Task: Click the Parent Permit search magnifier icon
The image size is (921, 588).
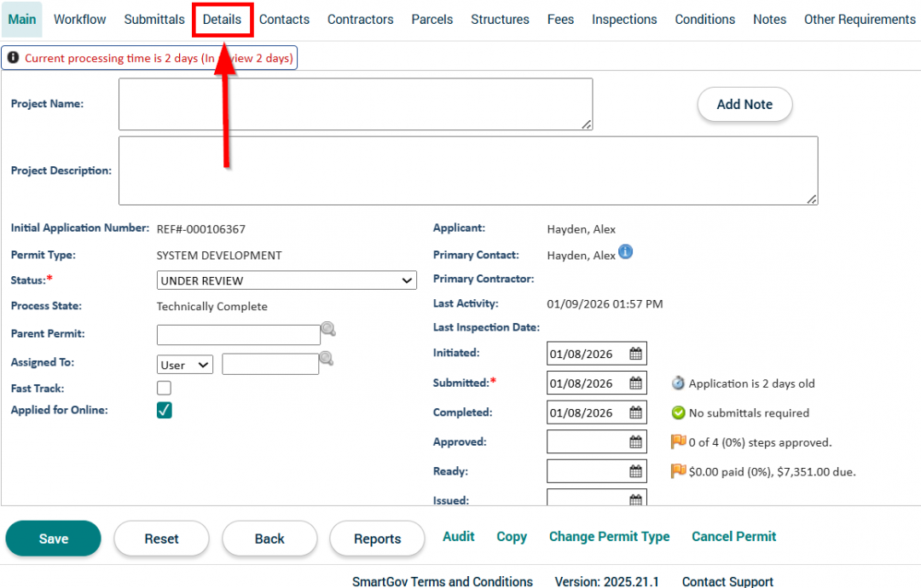Action: click(328, 330)
